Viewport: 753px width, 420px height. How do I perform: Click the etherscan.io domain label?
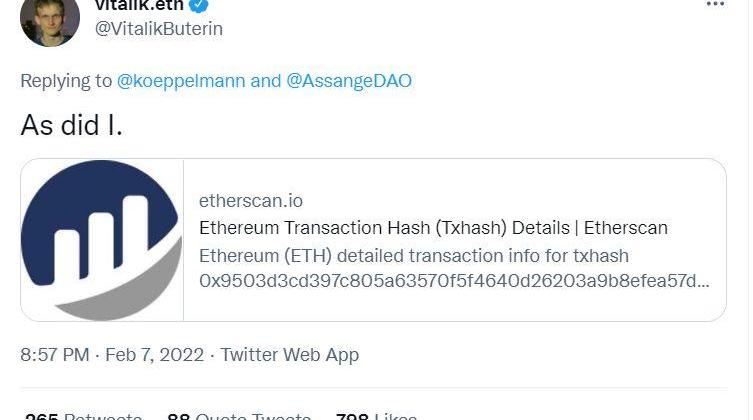(250, 201)
